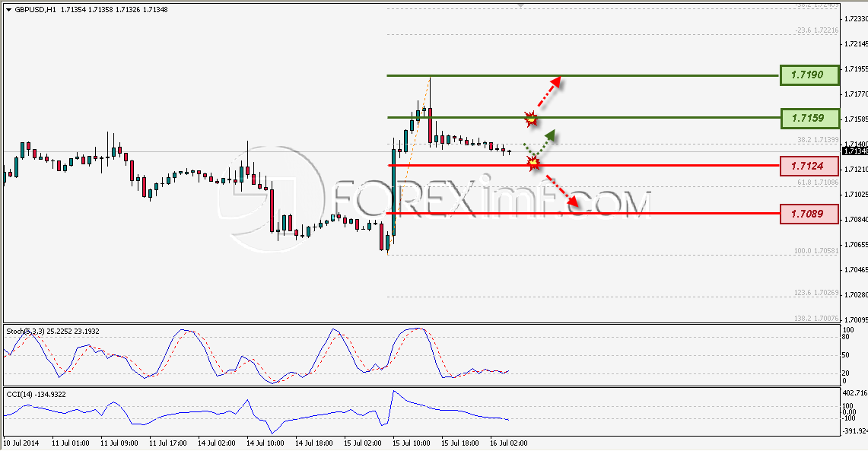The height and width of the screenshot is (451, 868).
Task: Select the 10 Jul 2014 date on time axis
Action: [x=21, y=443]
